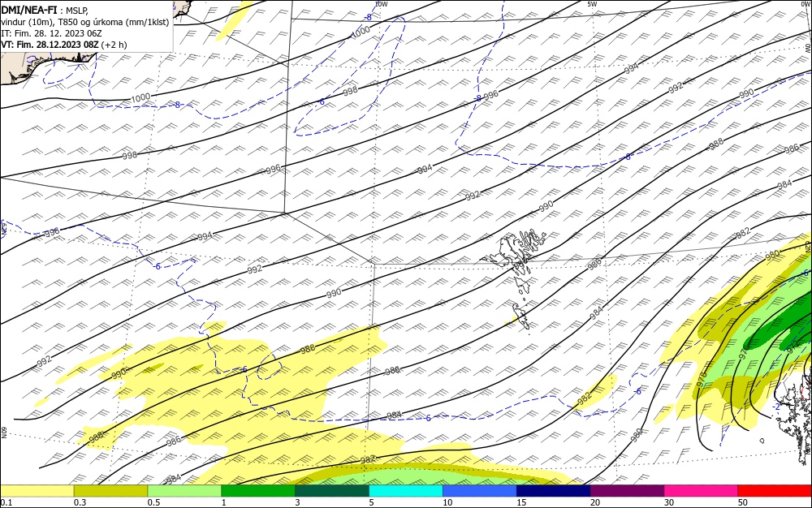Select the dark green 3–5 legend swatch

pyautogui.click(x=332, y=491)
